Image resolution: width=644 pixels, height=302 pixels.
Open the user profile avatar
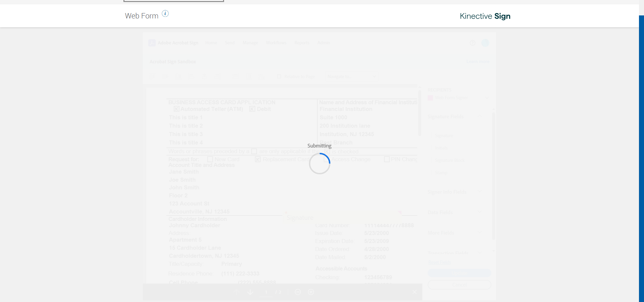(485, 43)
